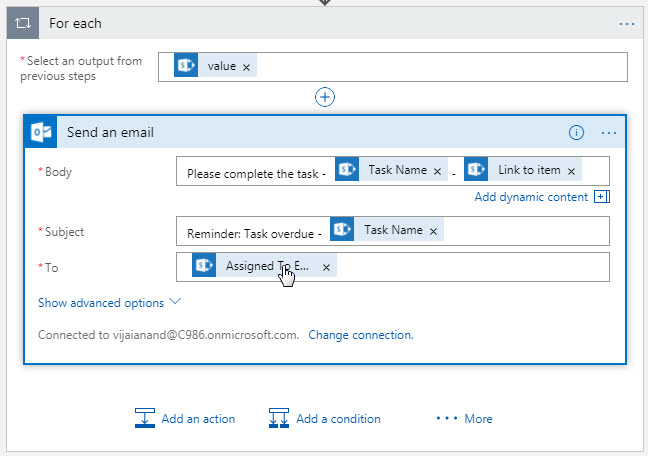Remove Link to item token from Body
648x456 pixels.
coord(571,171)
